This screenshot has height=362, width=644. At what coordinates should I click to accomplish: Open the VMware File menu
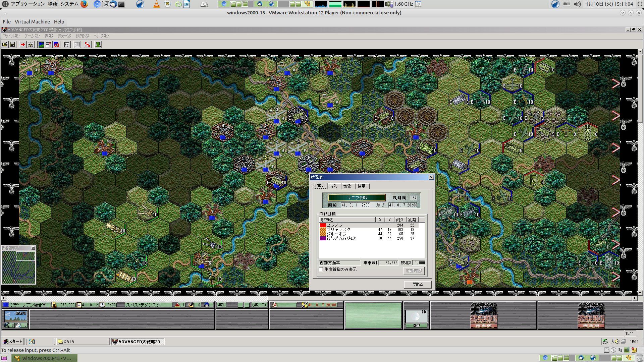click(7, 22)
